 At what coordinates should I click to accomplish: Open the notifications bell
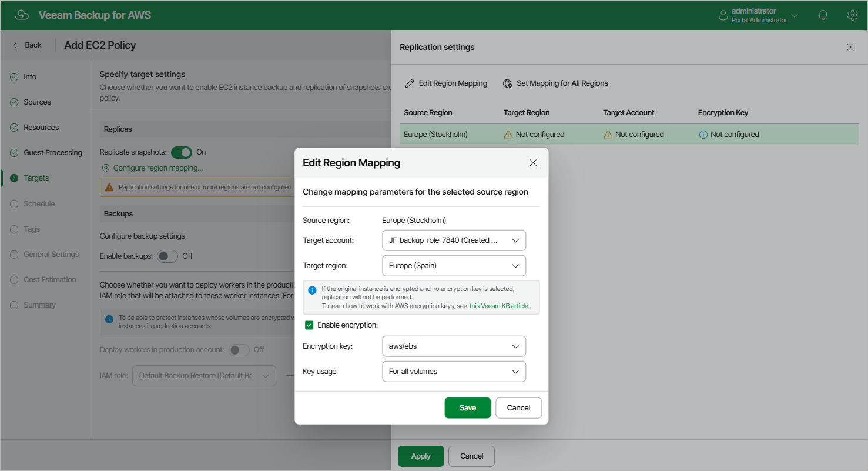pos(823,15)
